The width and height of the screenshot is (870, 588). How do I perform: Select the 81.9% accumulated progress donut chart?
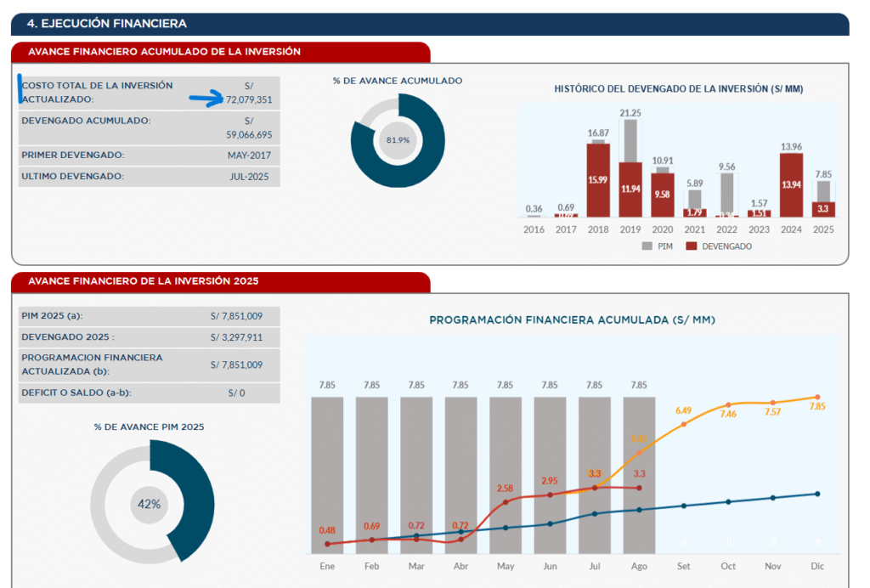click(398, 140)
